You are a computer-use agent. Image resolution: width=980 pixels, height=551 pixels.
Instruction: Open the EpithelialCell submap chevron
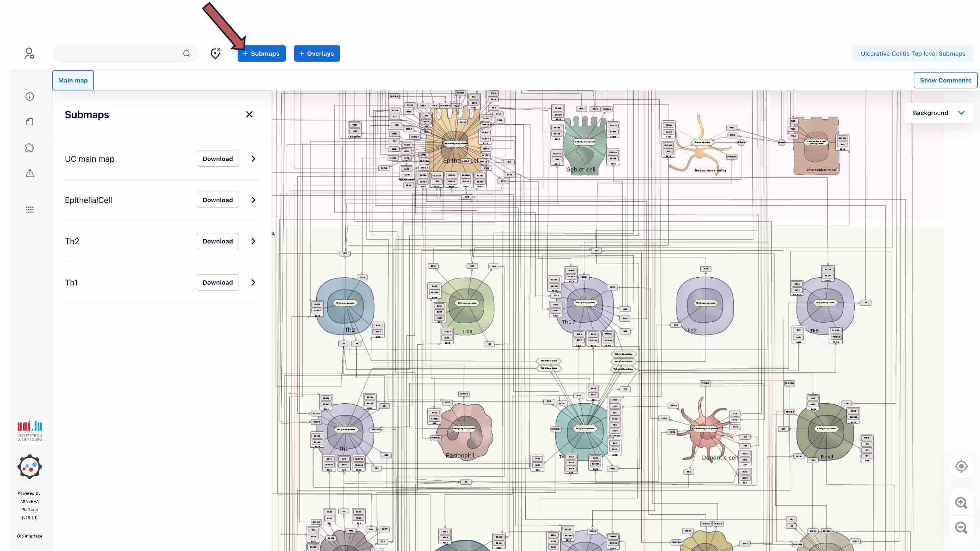coord(253,200)
